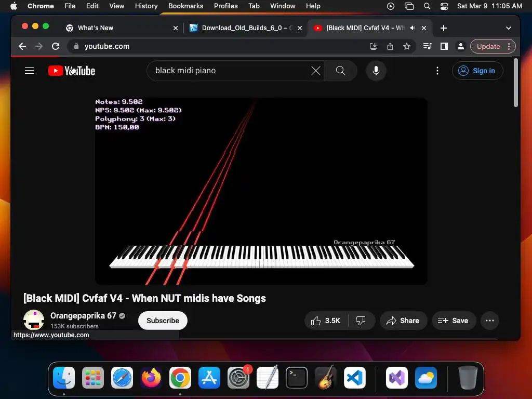Screen dimensions: 532x399
Task: Go back in Chrome
Action: (22, 46)
